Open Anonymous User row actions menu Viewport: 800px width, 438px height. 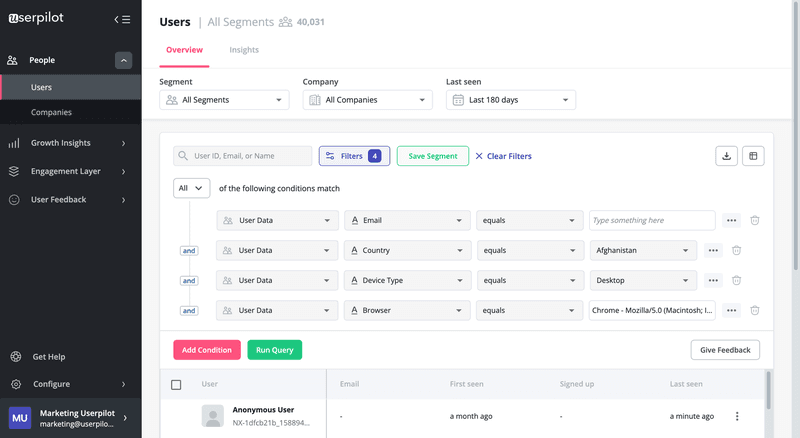click(737, 417)
